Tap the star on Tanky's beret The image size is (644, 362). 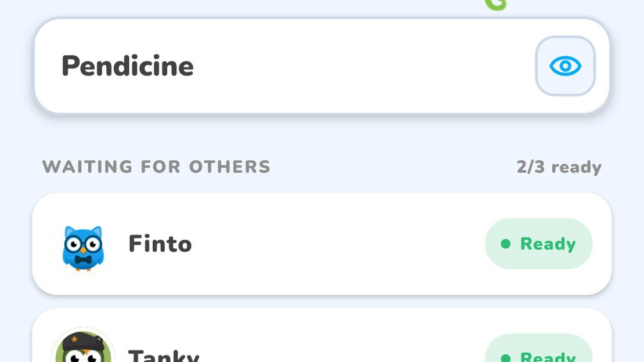click(74, 339)
